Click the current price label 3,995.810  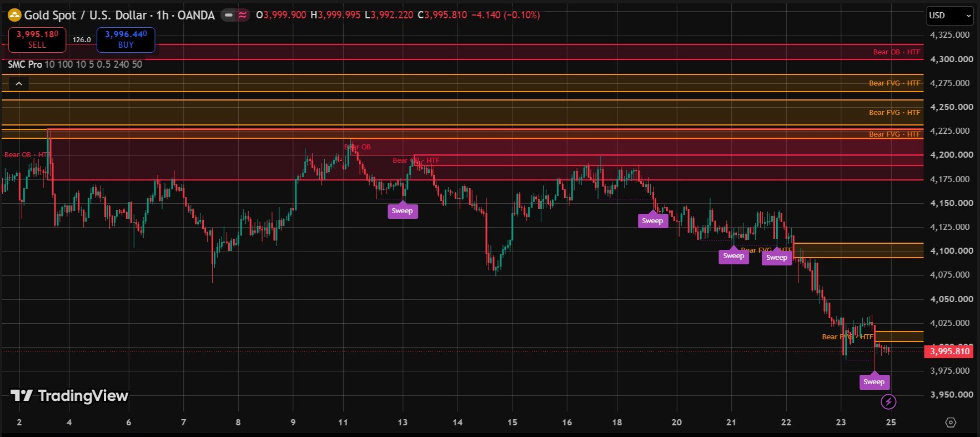[949, 351]
